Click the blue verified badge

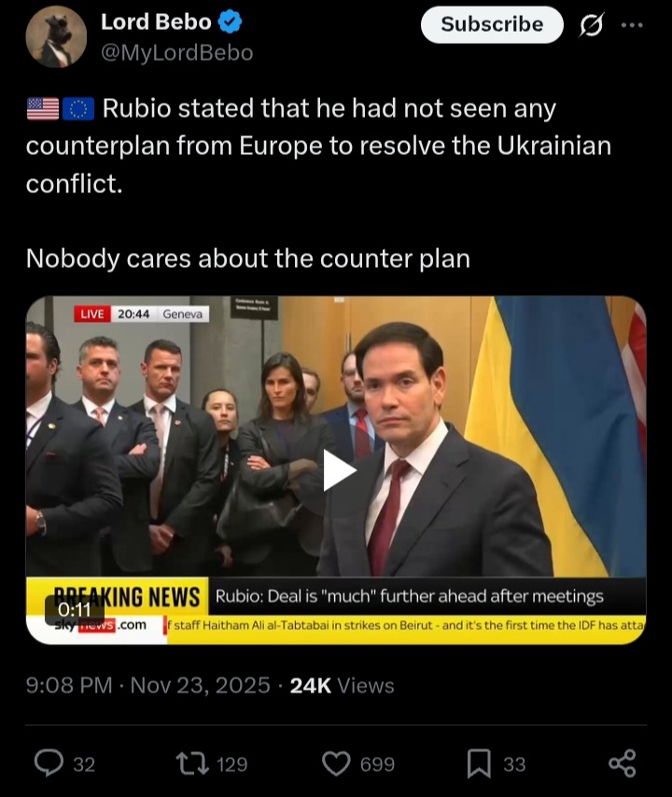point(230,21)
